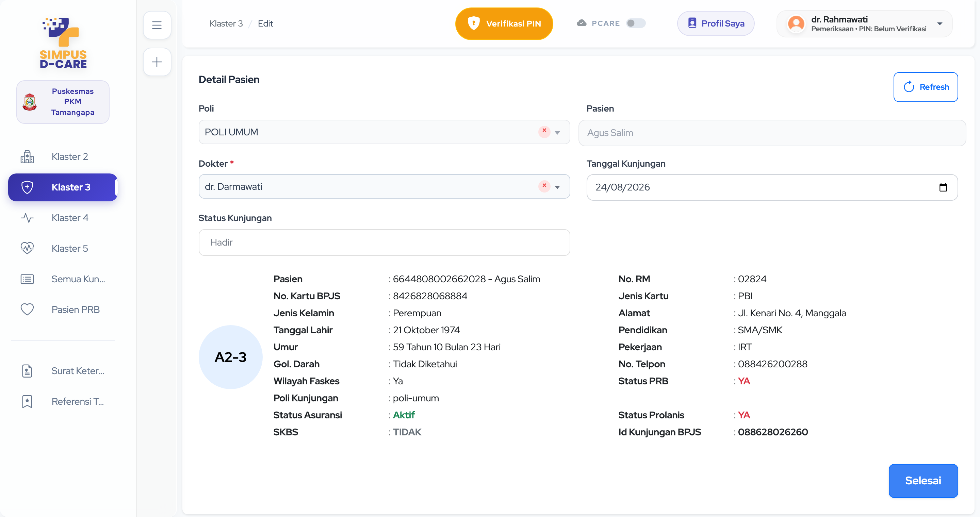The height and width of the screenshot is (517, 980).
Task: Click the dr. Rahmawati avatar
Action: click(796, 23)
